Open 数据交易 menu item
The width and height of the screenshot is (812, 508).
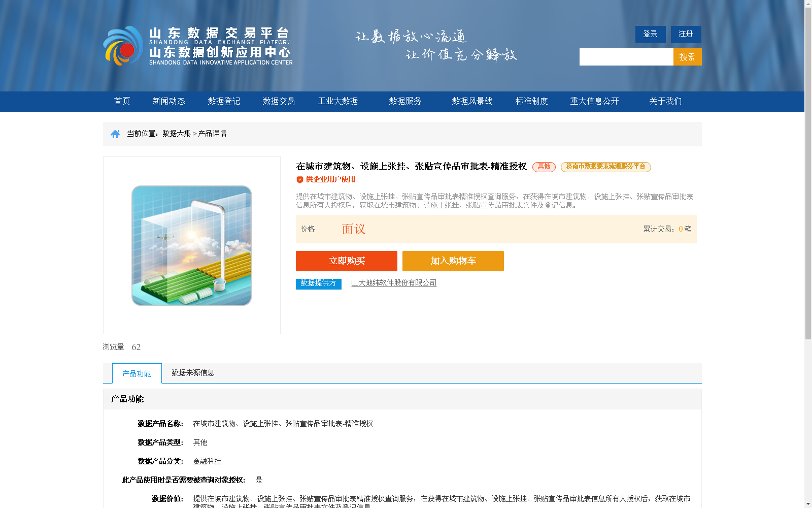point(279,101)
